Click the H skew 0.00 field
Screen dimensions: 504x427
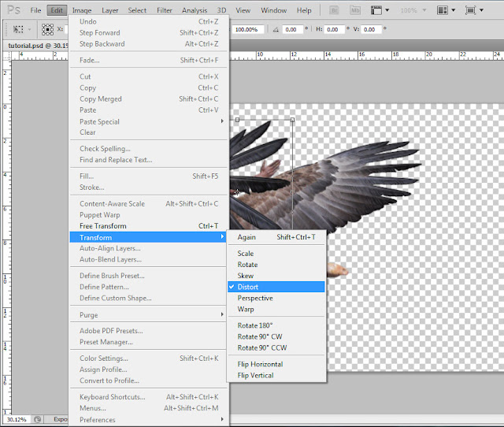(334, 30)
